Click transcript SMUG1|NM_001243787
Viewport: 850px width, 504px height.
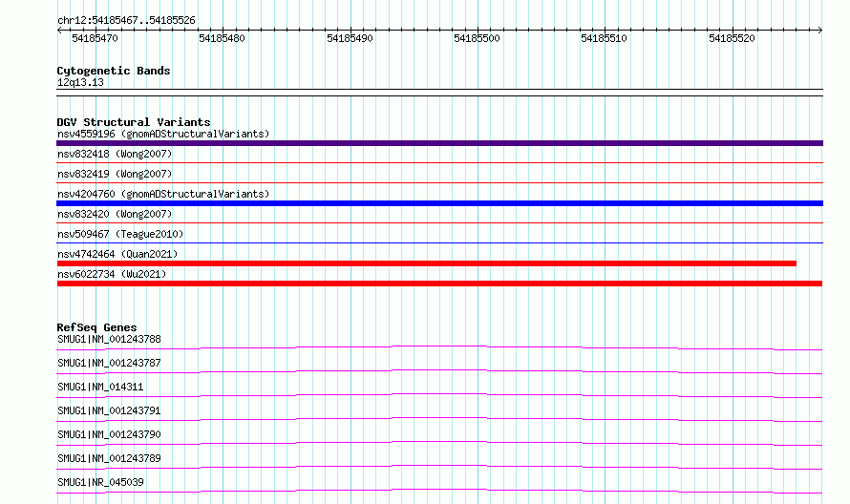click(x=109, y=363)
